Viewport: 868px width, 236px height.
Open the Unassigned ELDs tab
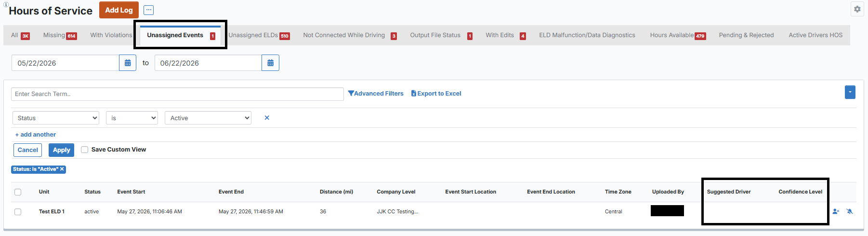[259, 35]
